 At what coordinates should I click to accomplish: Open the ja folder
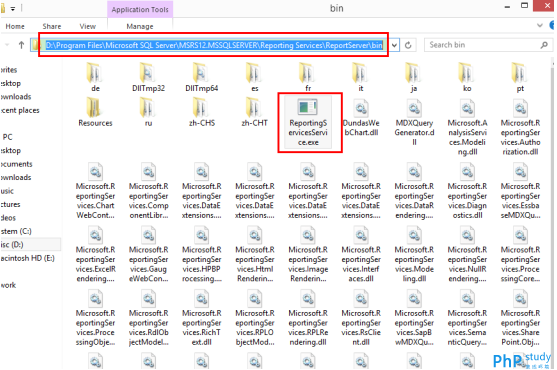pyautogui.click(x=414, y=77)
